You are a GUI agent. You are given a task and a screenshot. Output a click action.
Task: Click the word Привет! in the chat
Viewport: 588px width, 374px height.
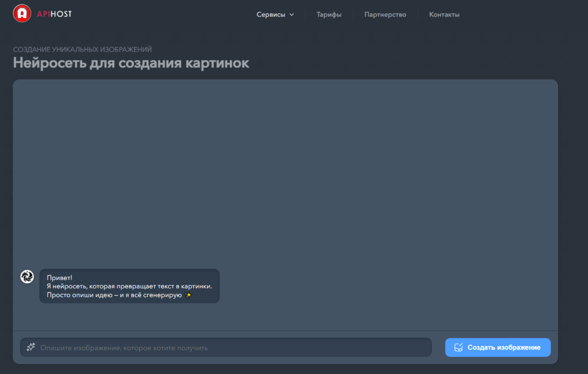point(59,277)
